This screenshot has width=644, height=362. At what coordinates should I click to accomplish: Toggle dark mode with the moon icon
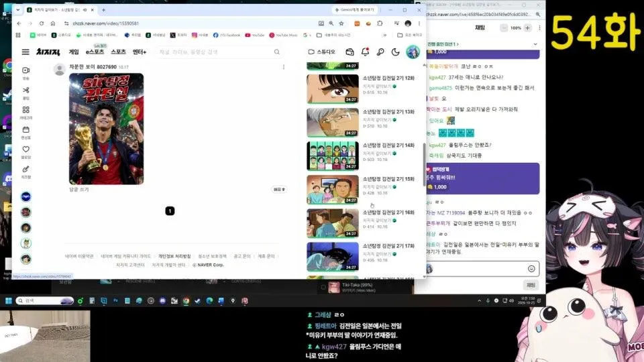(x=396, y=52)
